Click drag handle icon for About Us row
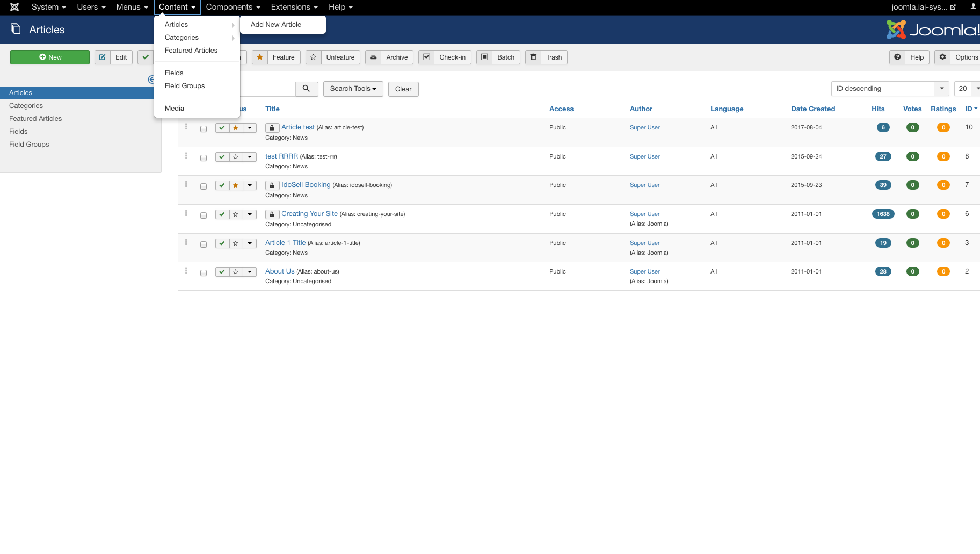Viewport: 980px width, 554px height. tap(186, 271)
